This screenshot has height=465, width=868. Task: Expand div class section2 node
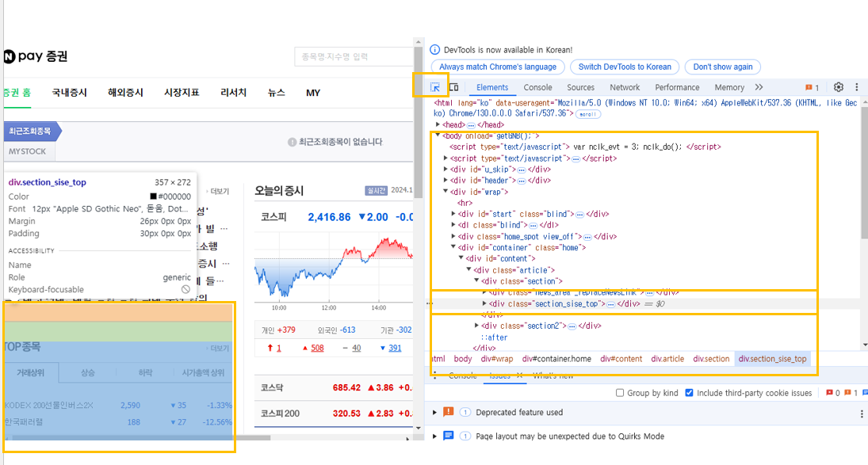[x=476, y=326]
